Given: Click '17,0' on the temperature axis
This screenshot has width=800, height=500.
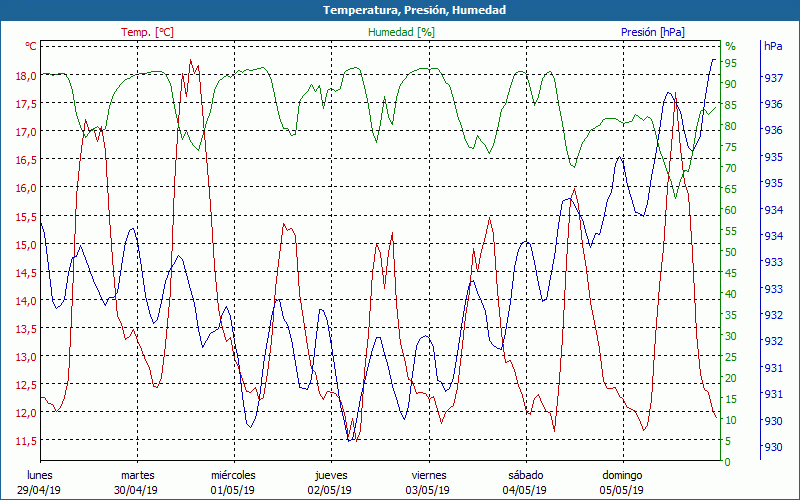Looking at the screenshot, I should point(26,132).
